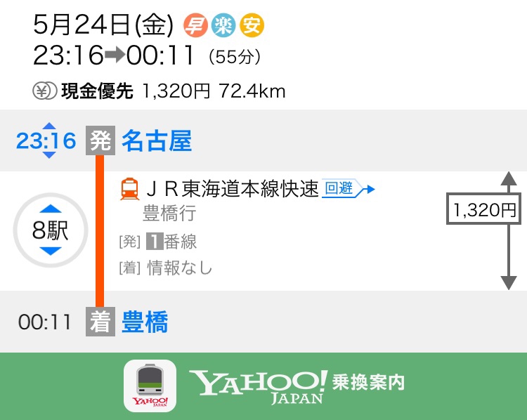Open the Yahoo! JAPAN 乗換案内 banner
The width and height of the screenshot is (527, 420).
click(x=263, y=386)
